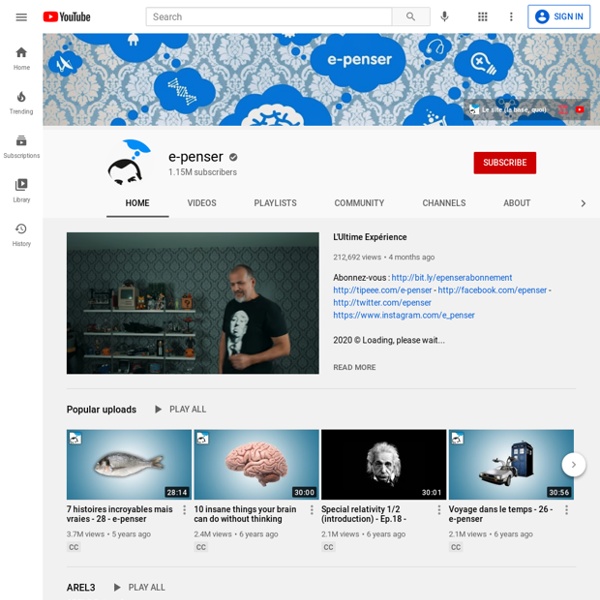600x600 pixels.
Task: Click the search magnifier button
Action: (x=411, y=17)
